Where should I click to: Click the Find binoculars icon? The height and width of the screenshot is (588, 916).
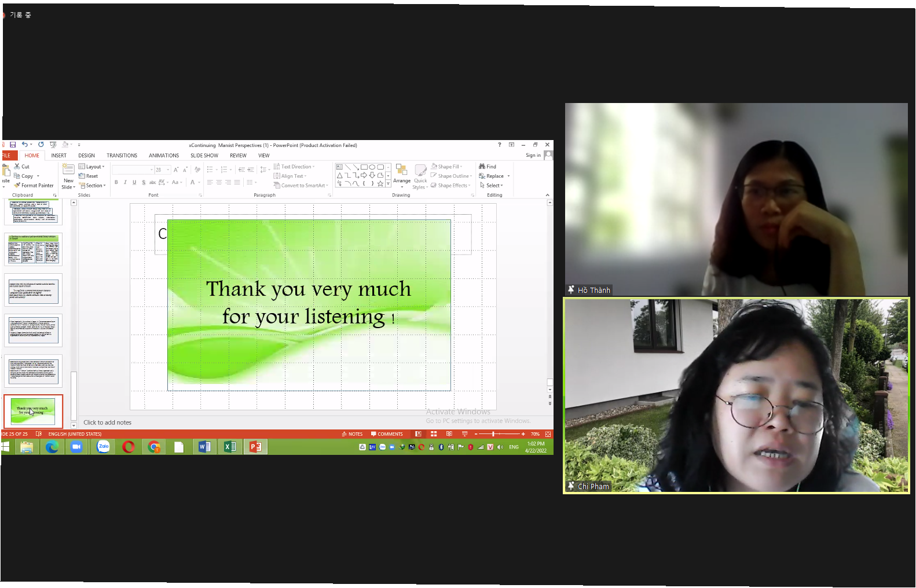[482, 167]
